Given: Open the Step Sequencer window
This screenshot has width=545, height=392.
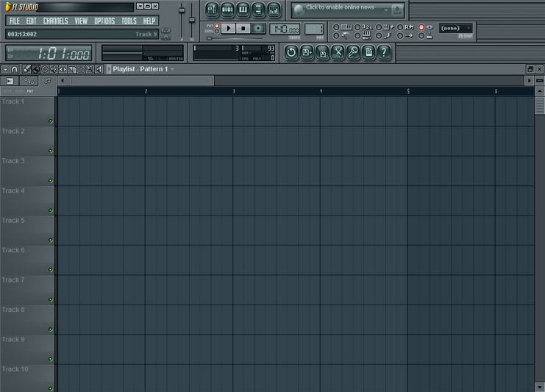Looking at the screenshot, I should click(227, 10).
